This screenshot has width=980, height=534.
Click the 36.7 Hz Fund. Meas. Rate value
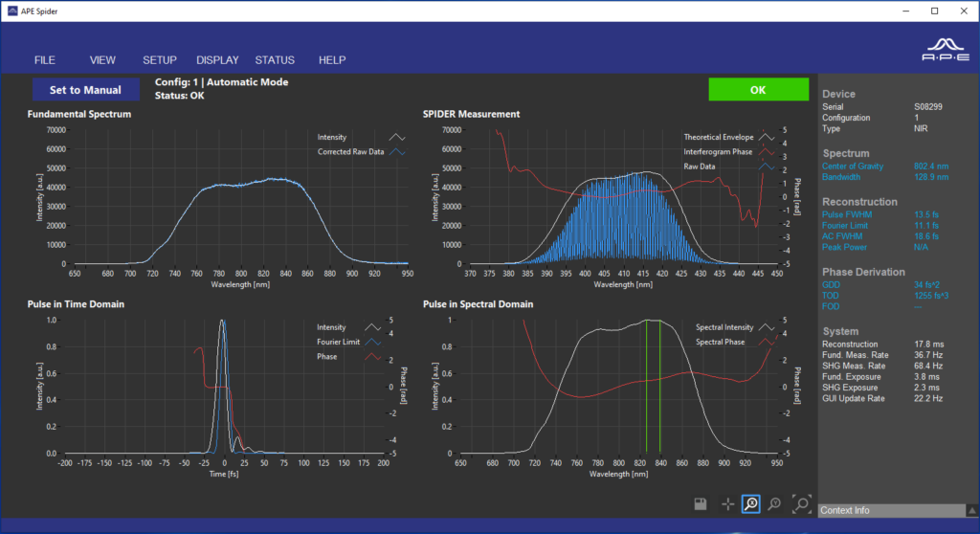pyautogui.click(x=928, y=355)
